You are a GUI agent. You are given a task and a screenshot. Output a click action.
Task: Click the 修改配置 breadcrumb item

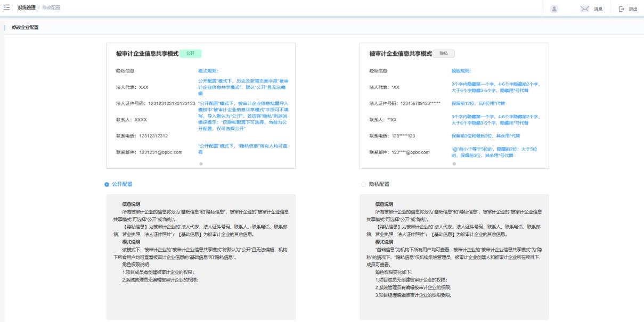[51, 8]
